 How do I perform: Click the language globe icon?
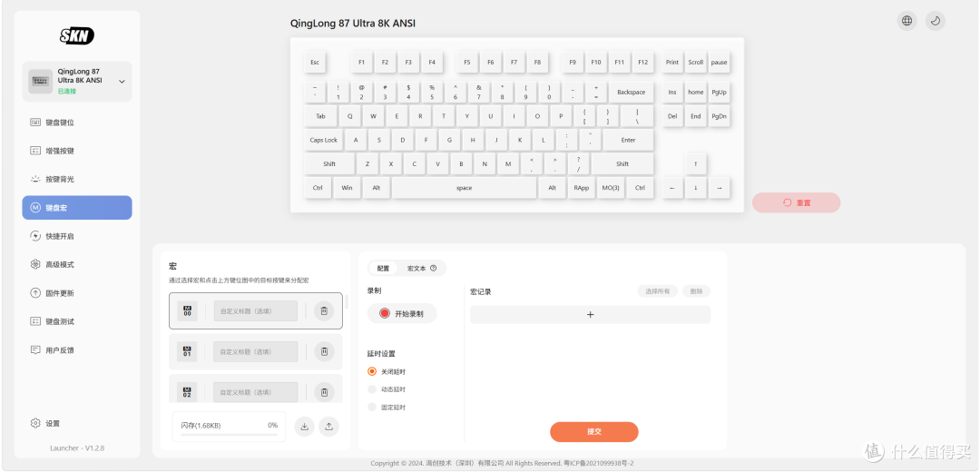pos(906,21)
